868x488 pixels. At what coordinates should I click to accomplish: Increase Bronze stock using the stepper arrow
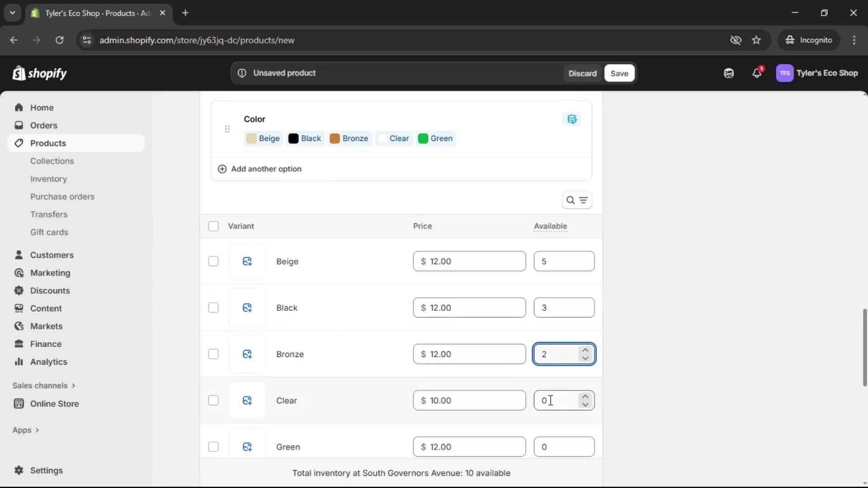pyautogui.click(x=585, y=350)
